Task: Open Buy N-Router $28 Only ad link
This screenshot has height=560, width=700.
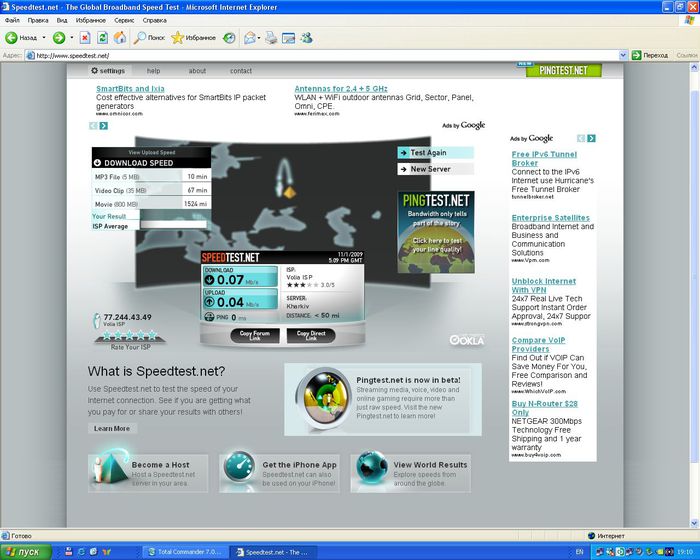Action: 545,408
